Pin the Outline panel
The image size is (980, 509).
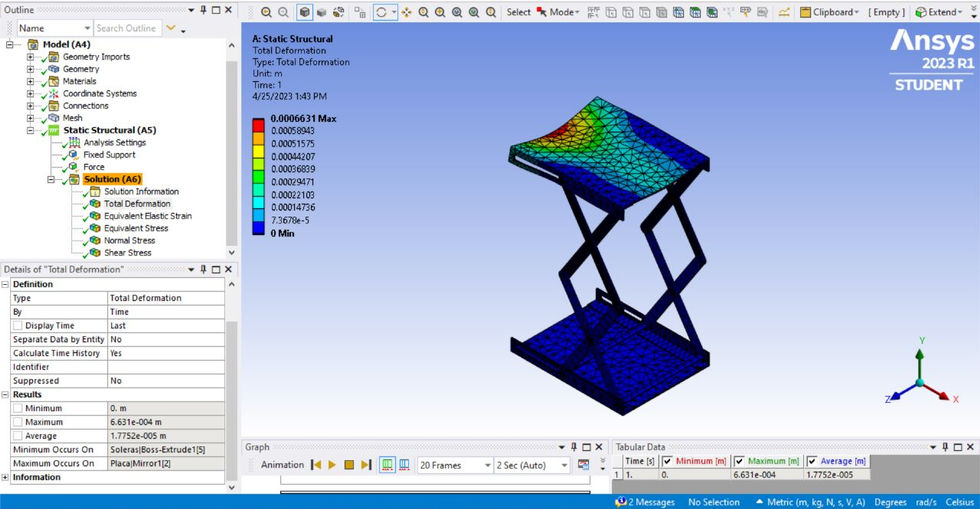click(203, 9)
